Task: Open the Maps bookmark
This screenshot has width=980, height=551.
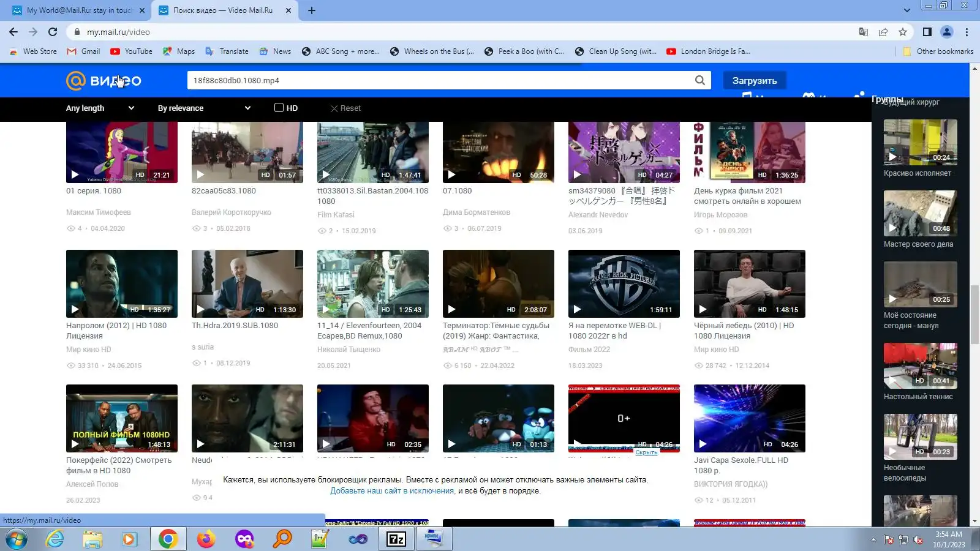Action: coord(179,51)
